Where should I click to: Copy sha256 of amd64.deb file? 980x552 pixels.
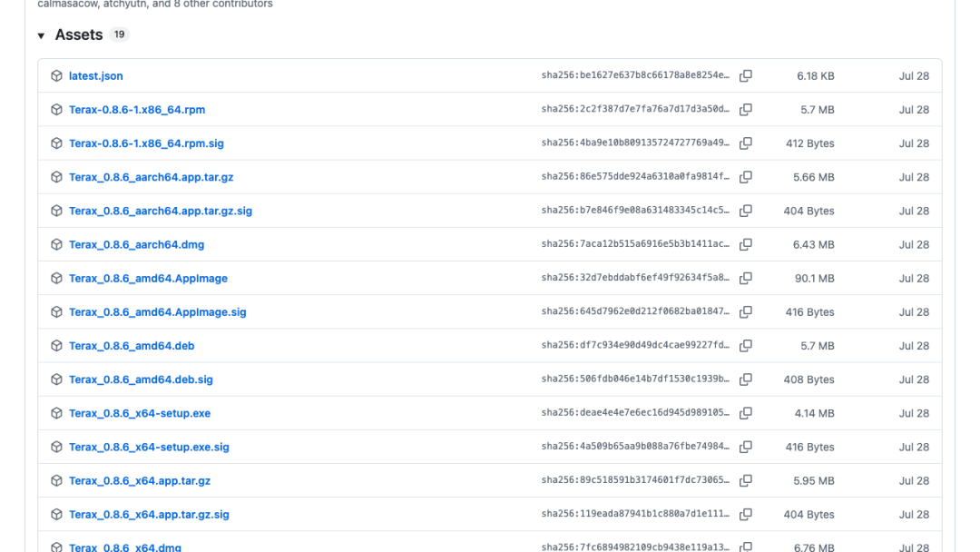coord(746,346)
